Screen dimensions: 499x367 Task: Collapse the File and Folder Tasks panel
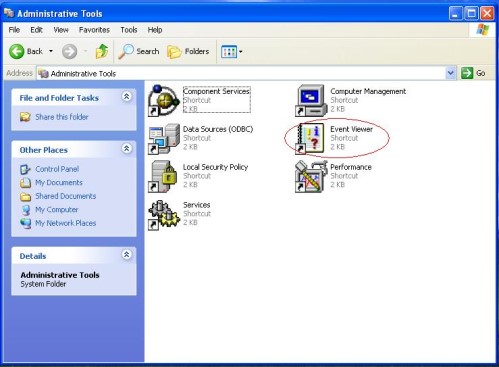point(127,97)
